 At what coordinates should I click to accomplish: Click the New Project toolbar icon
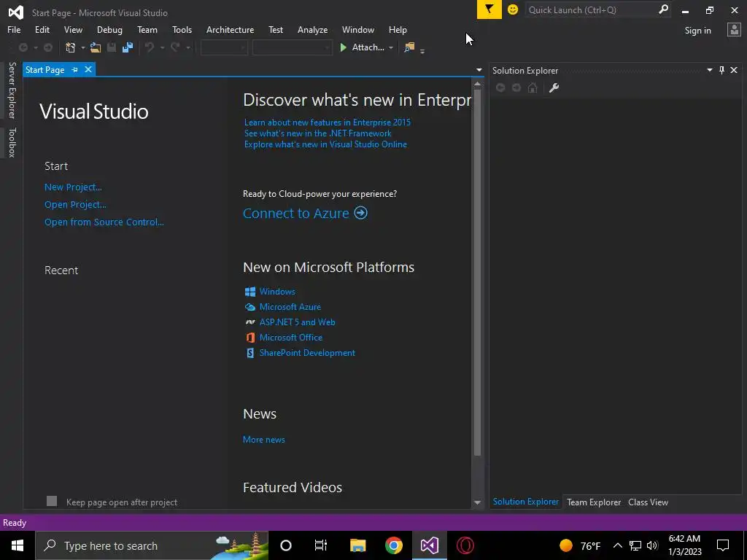point(71,47)
